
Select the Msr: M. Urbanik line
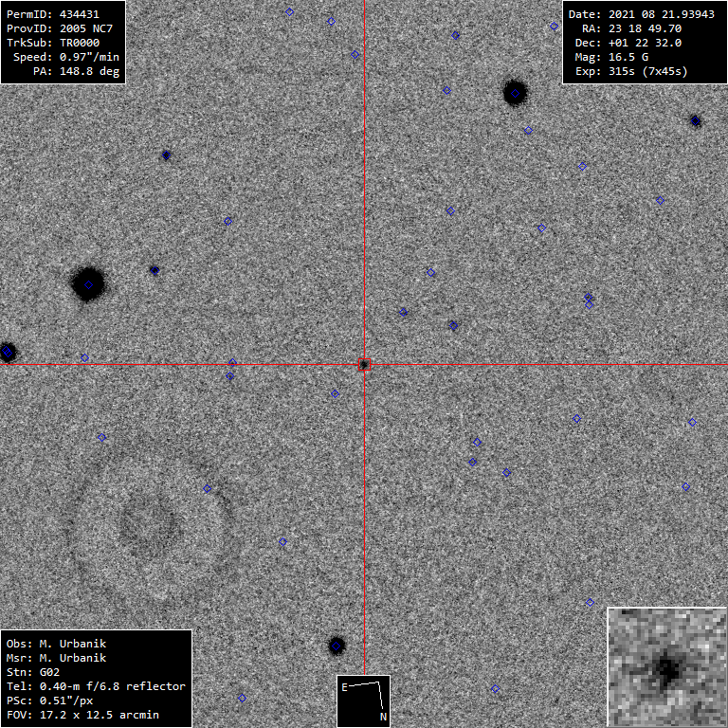tap(56, 658)
